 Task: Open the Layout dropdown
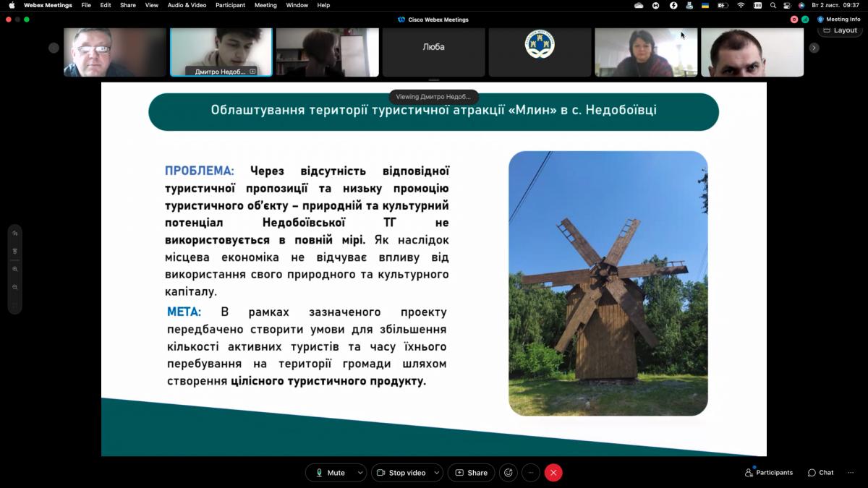[840, 30]
